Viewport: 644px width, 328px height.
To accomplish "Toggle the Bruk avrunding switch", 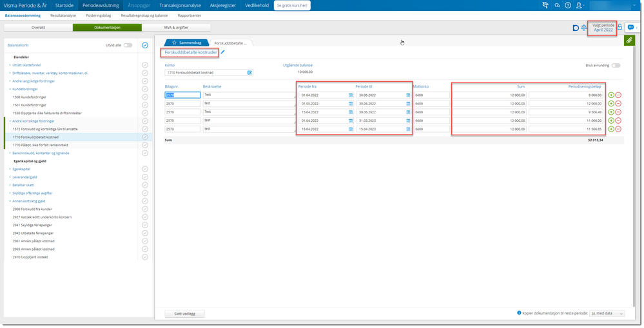I will pos(616,65).
